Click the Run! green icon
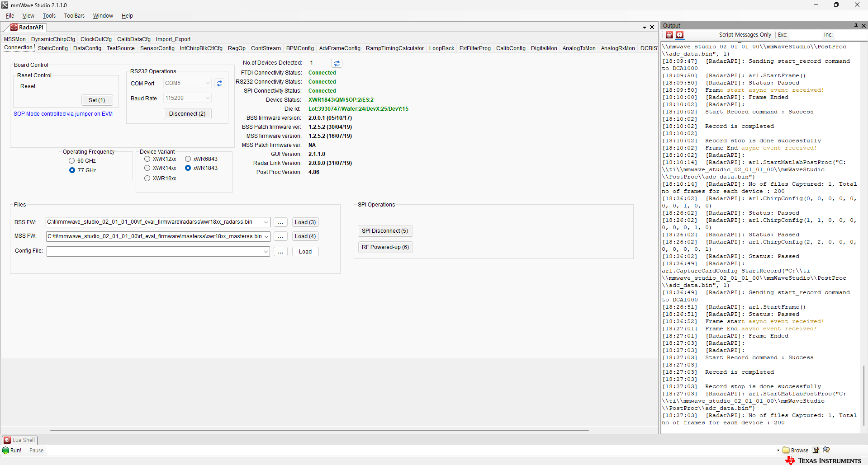Screen dimensions: 868x465 [x=6, y=451]
